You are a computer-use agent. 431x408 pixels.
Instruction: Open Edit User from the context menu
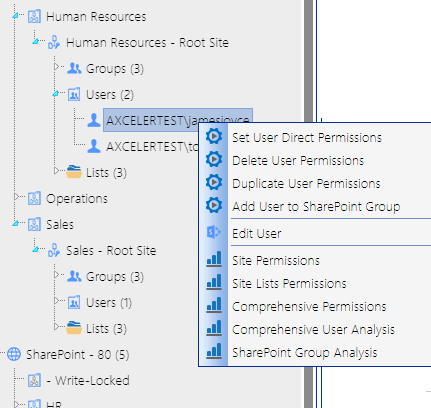pos(256,234)
